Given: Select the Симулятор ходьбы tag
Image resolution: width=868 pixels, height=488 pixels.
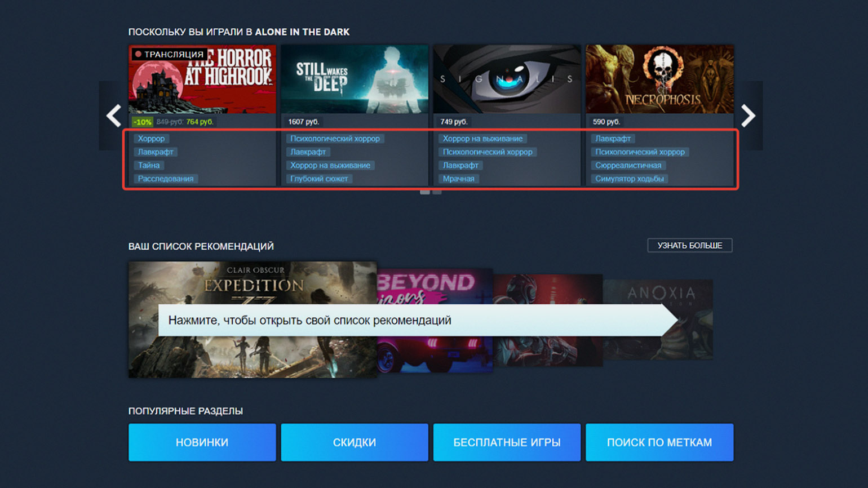Looking at the screenshot, I should tap(630, 179).
